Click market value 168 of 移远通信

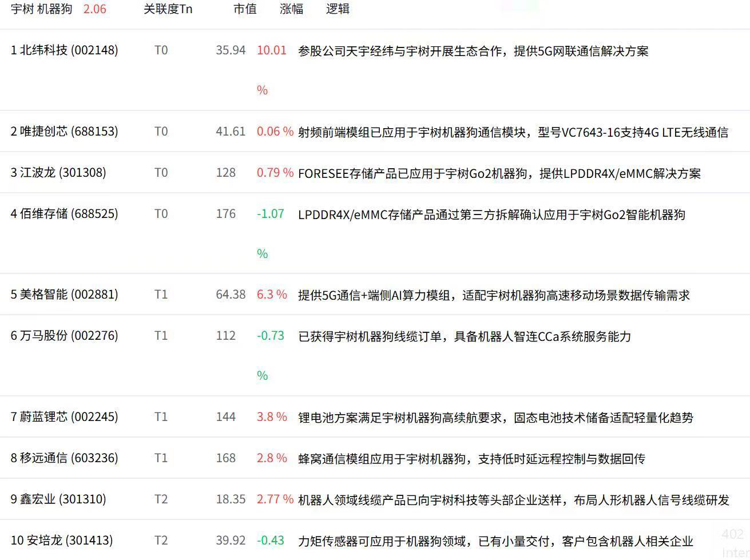click(226, 458)
